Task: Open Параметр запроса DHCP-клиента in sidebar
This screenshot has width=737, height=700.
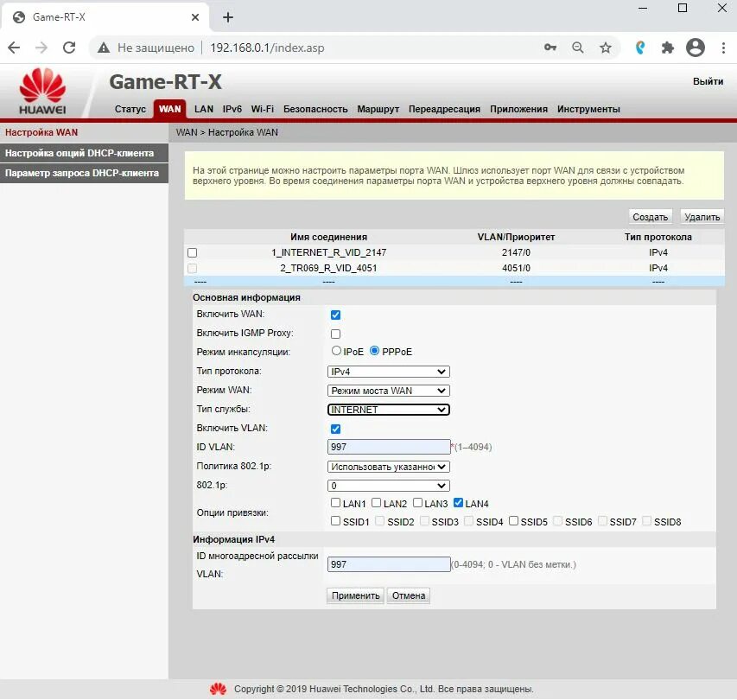Action: click(x=84, y=173)
